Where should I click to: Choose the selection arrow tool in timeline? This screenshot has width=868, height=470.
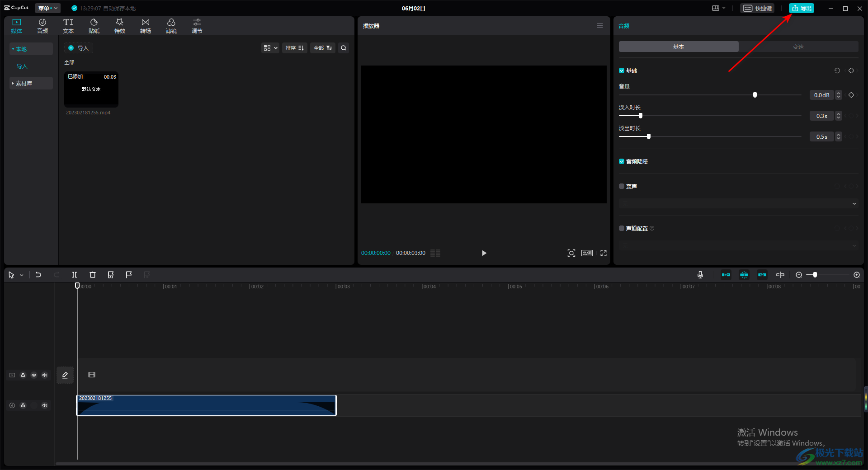[11, 275]
